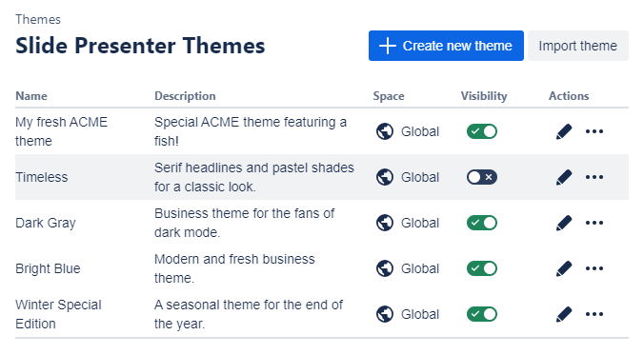
Task: Disable visibility for My fresh ACME theme
Action: click(482, 131)
